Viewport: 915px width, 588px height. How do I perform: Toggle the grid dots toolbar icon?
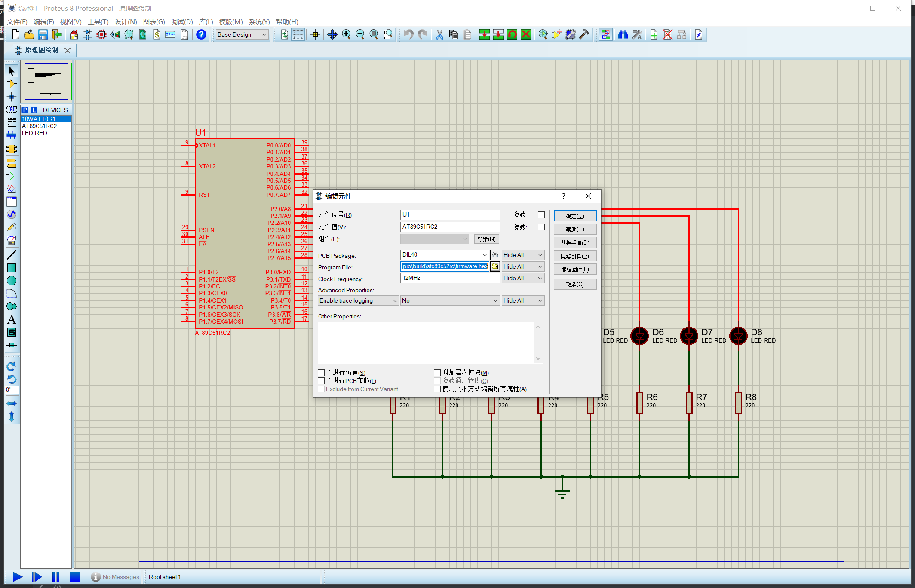(298, 34)
